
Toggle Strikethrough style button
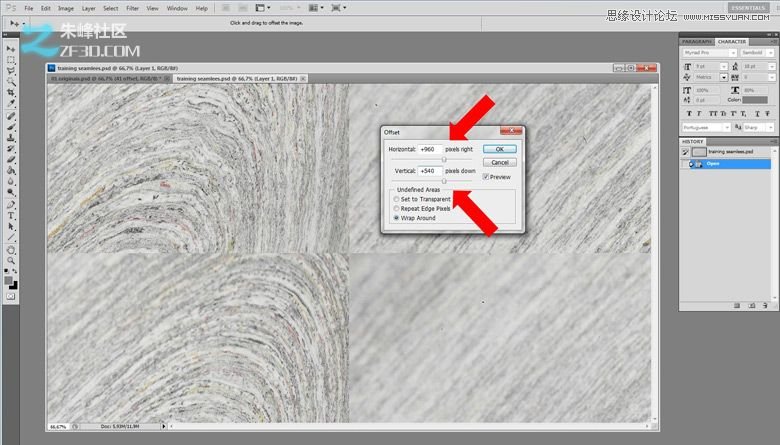click(x=768, y=114)
